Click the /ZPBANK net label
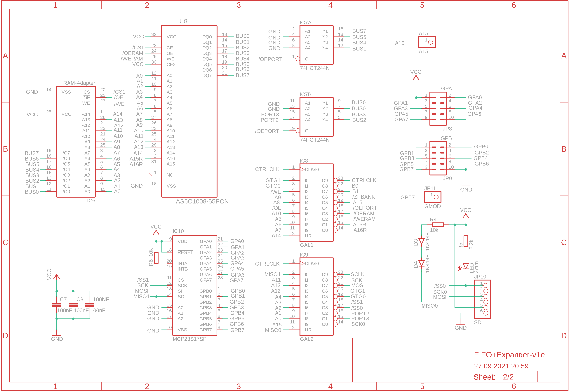The image size is (569, 392). (364, 197)
